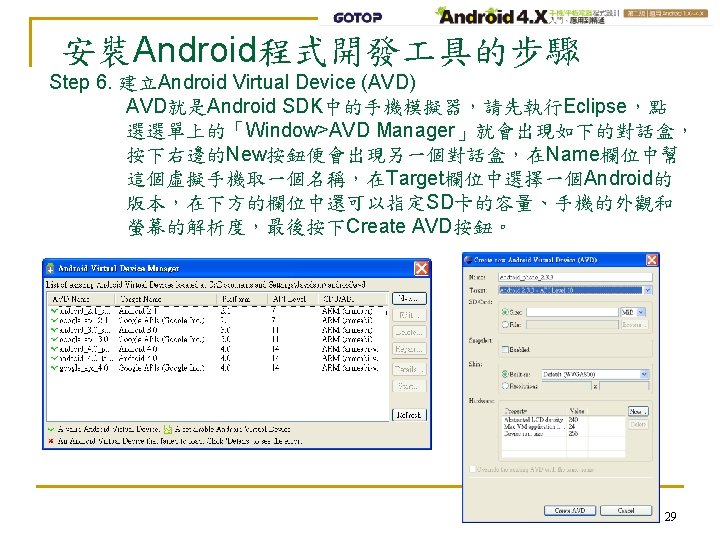The width and height of the screenshot is (720, 540).
Task: Click Cancel in Create AVD dialog
Action: coord(626,511)
